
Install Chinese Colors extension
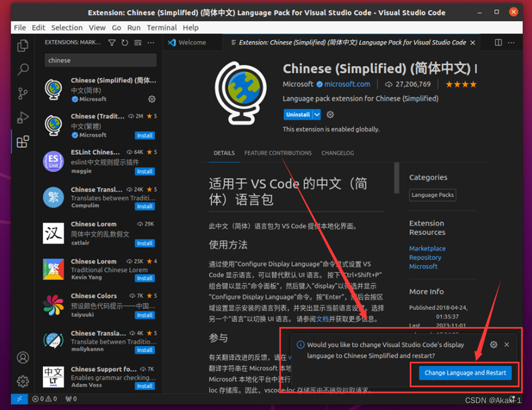click(145, 315)
